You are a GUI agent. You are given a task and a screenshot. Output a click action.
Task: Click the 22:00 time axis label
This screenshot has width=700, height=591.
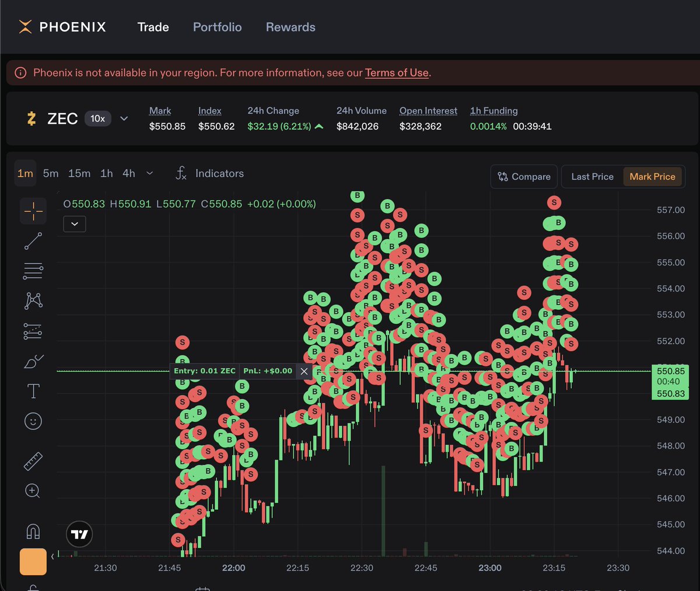(233, 568)
